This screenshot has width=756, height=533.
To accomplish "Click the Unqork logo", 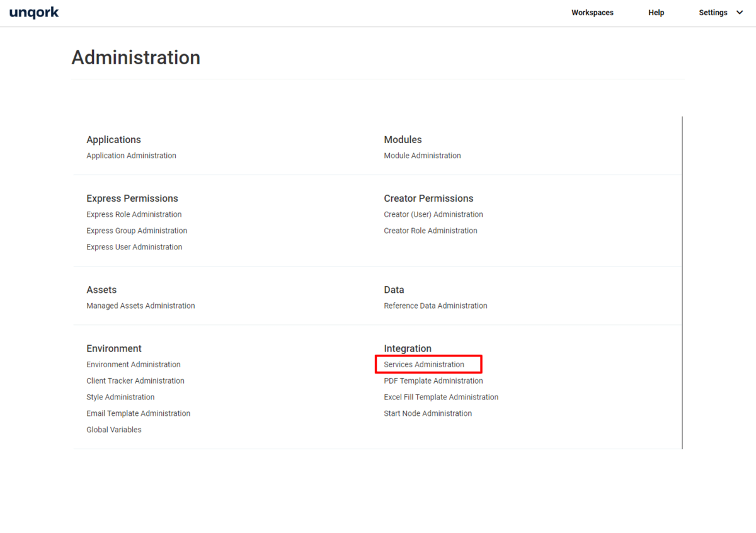I will pos(34,13).
